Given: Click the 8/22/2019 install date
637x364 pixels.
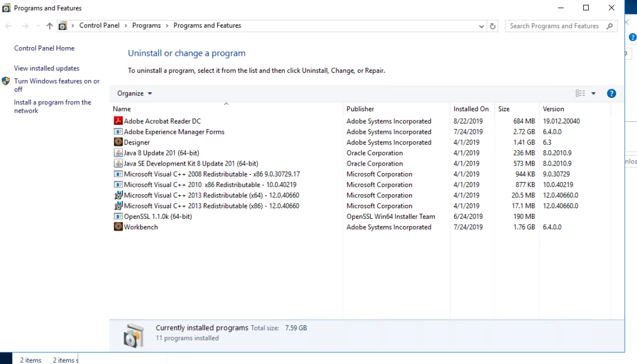Looking at the screenshot, I should pos(468,122).
